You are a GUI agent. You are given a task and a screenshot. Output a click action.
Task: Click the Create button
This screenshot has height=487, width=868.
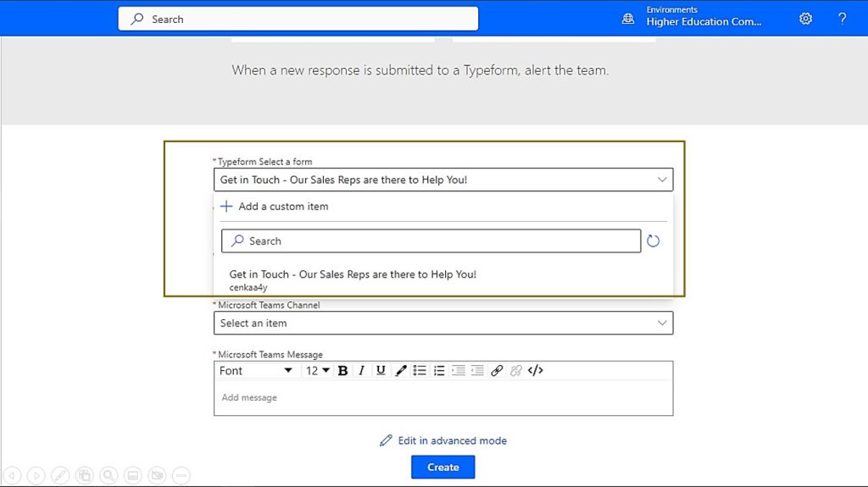(442, 467)
